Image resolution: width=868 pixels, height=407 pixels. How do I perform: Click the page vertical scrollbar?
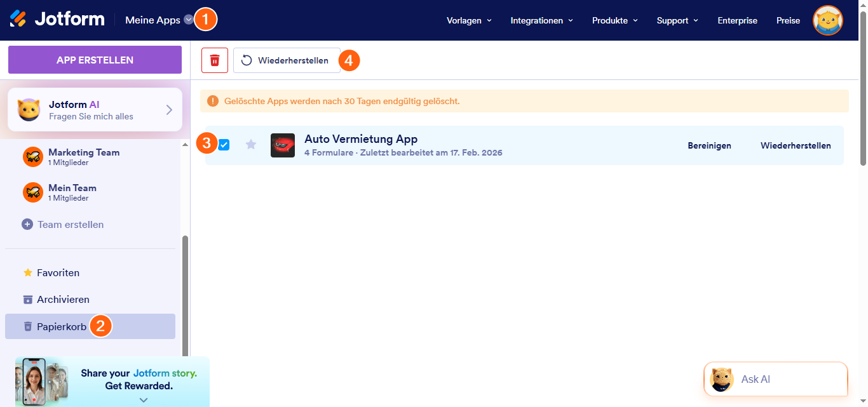863,89
